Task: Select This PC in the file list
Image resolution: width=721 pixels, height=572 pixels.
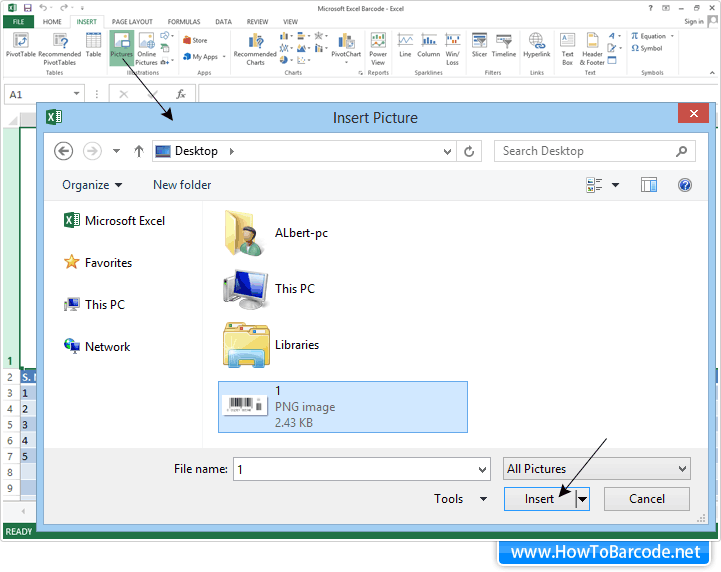Action: click(x=269, y=289)
